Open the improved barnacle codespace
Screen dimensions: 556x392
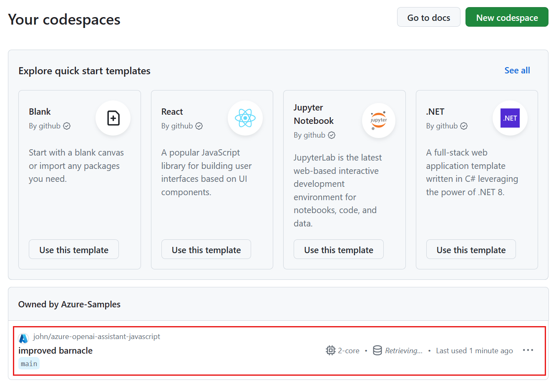click(x=55, y=350)
